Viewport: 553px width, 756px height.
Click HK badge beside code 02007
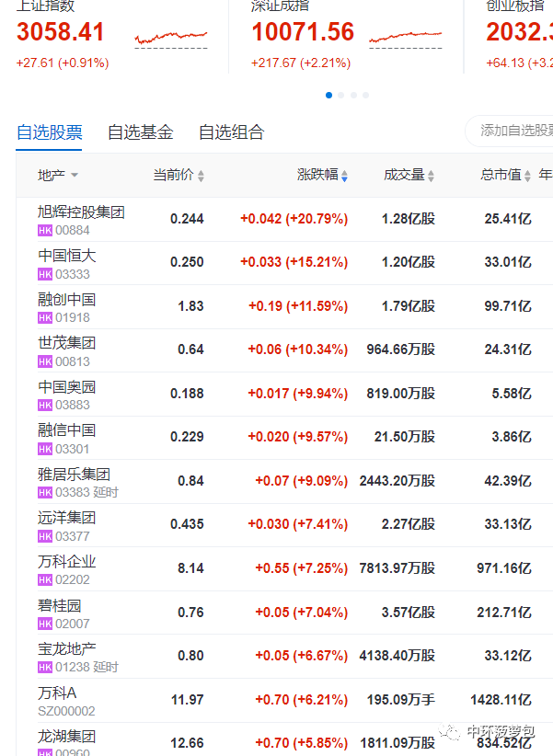[45, 624]
